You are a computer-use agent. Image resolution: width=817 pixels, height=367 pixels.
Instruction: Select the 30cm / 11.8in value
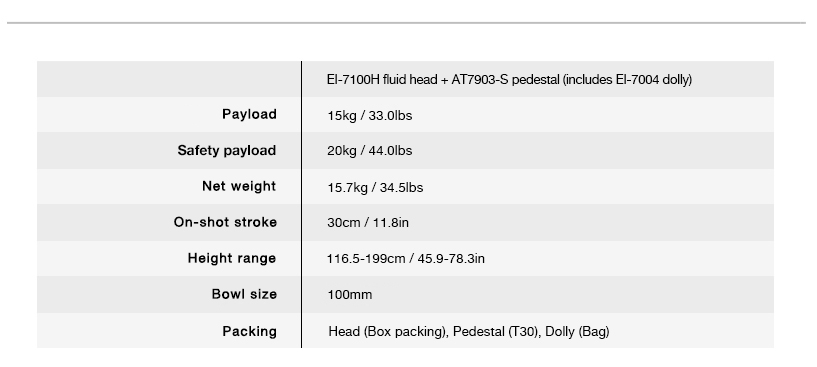point(368,223)
